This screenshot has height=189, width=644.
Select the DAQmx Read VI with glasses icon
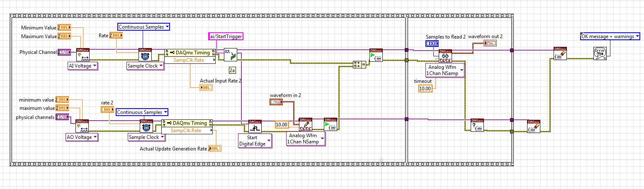click(x=446, y=56)
